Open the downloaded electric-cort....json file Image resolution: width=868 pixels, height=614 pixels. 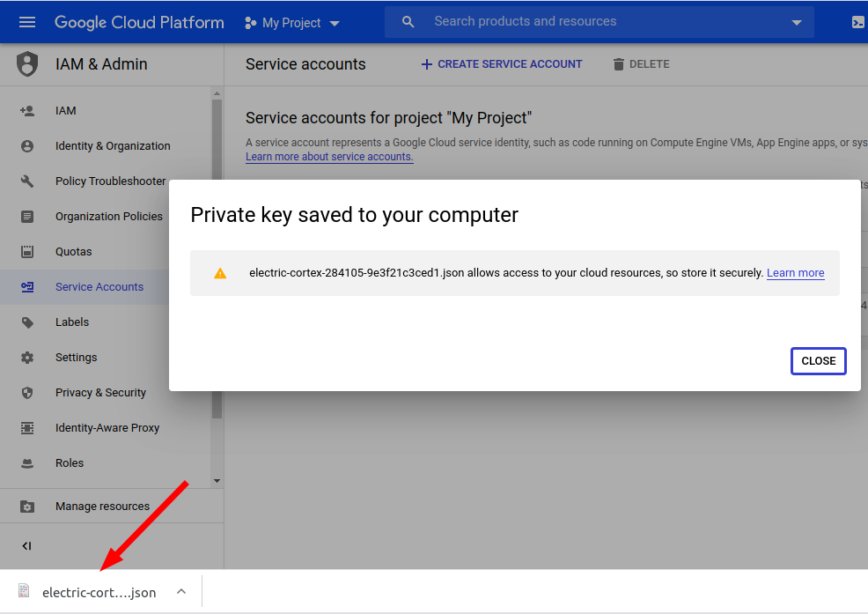point(99,592)
